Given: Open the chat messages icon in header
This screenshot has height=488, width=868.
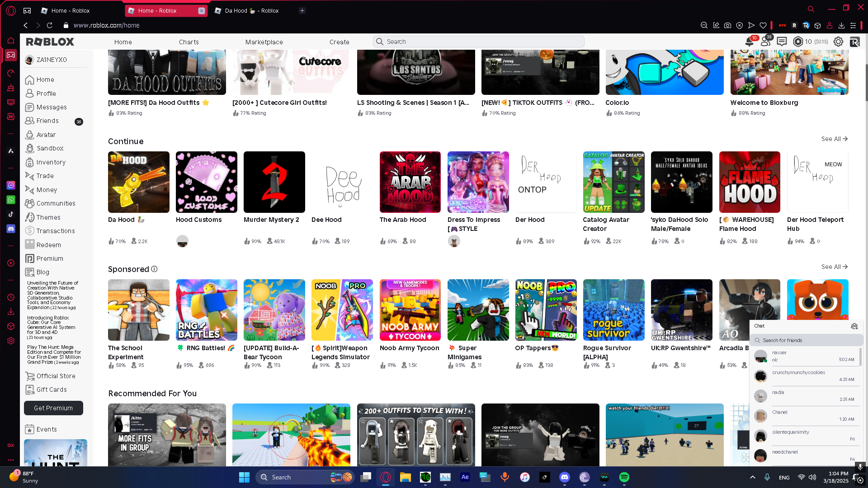Looking at the screenshot, I should point(782,42).
